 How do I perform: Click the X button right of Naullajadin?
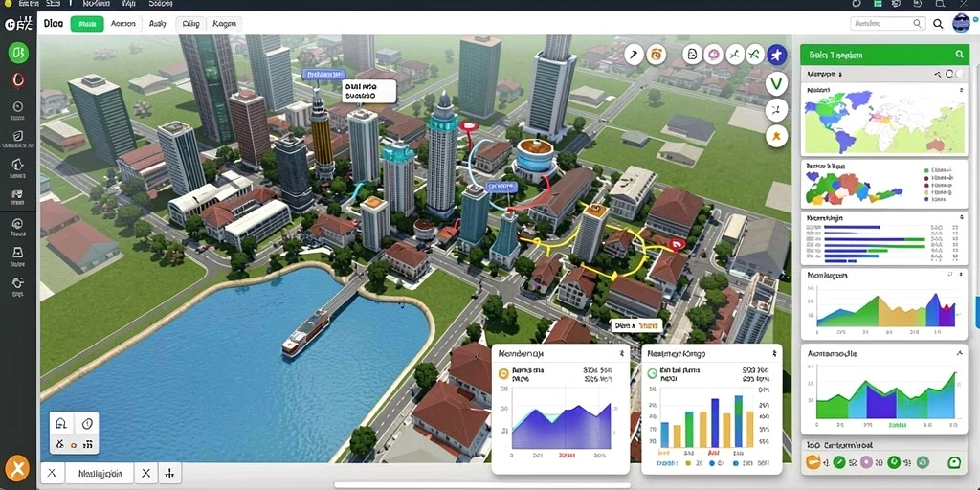pyautogui.click(x=146, y=473)
